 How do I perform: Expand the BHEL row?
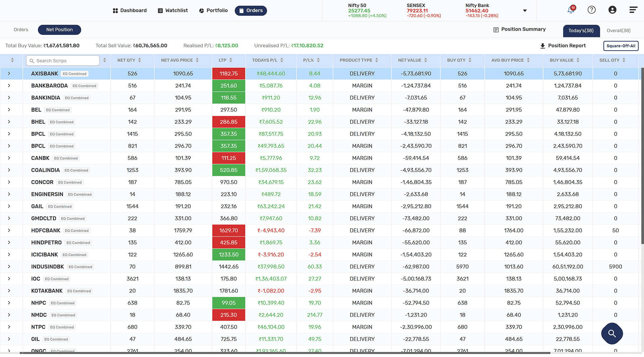9,122
